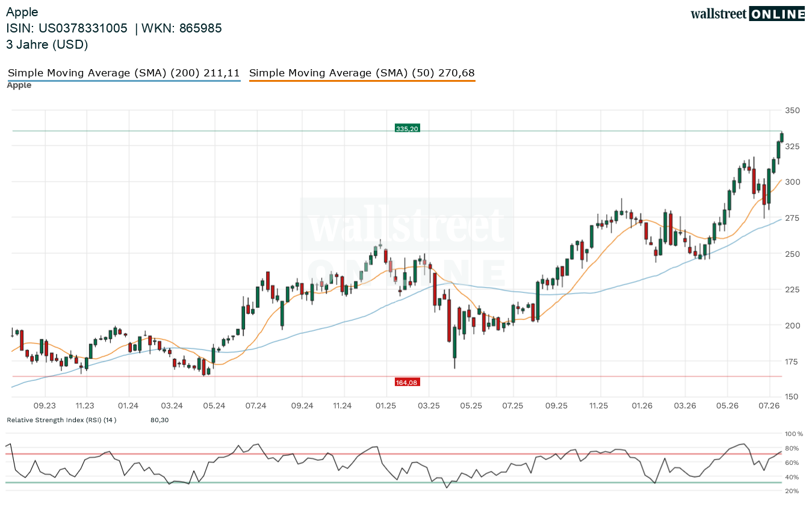Screen dimensions: 812x507
Task: Click the 300 price axis label
Action: click(x=792, y=182)
